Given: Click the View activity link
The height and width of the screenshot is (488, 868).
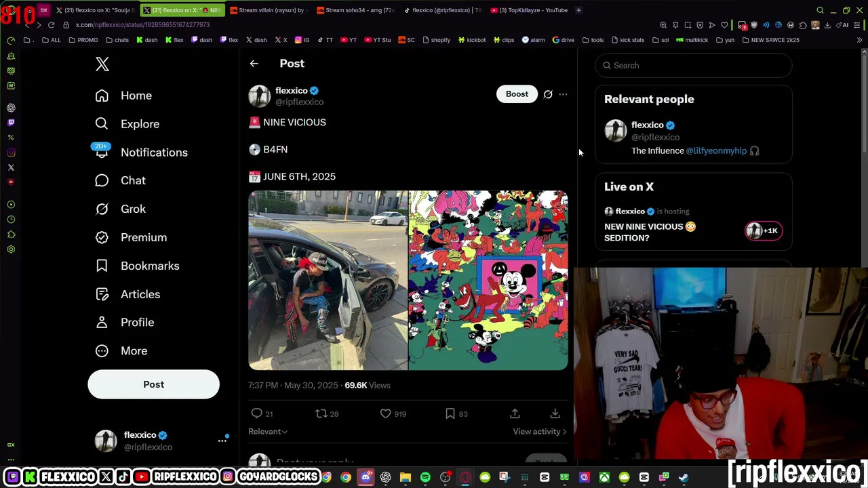Looking at the screenshot, I should point(540,432).
